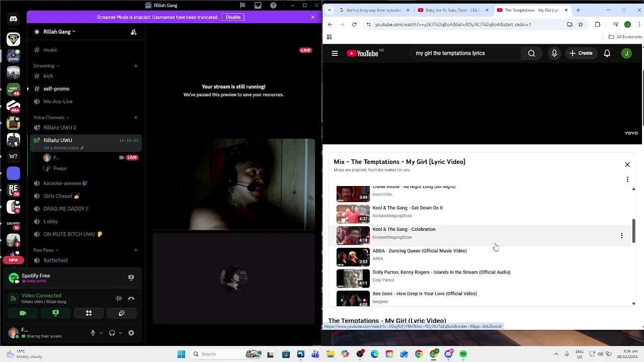Open the microphone input options dropdown
Viewport: 644px width, 362px height.
(101, 333)
